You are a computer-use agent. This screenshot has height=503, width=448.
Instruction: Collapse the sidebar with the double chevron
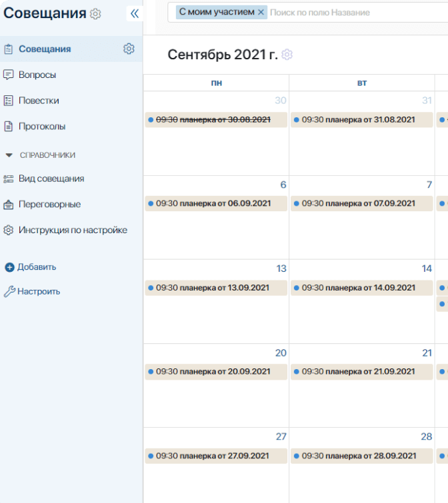click(x=134, y=13)
